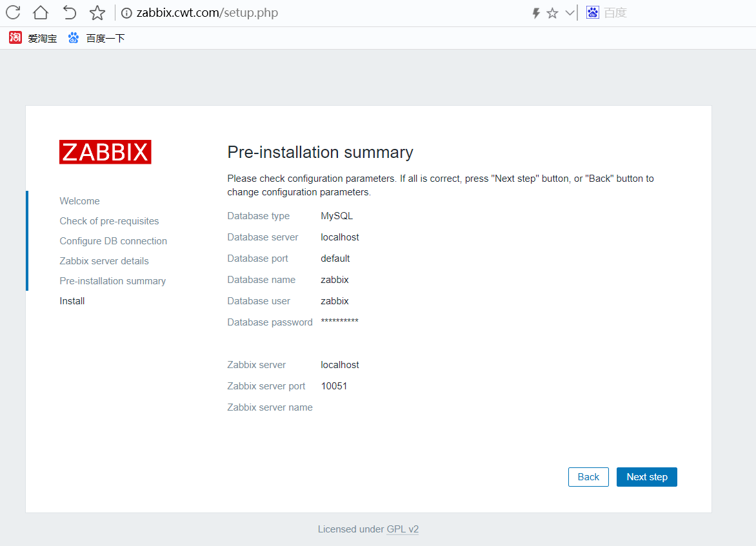Click the lightning speed mode icon
Screen dimensions: 756x546
tap(535, 13)
